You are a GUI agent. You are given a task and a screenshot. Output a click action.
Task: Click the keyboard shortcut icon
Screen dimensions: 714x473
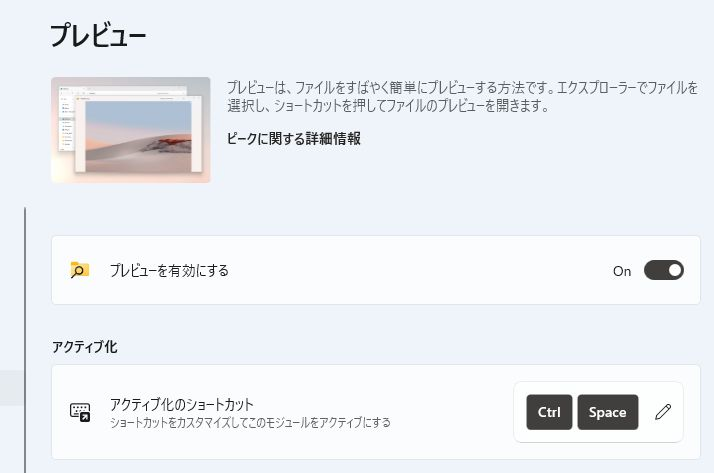tap(80, 412)
